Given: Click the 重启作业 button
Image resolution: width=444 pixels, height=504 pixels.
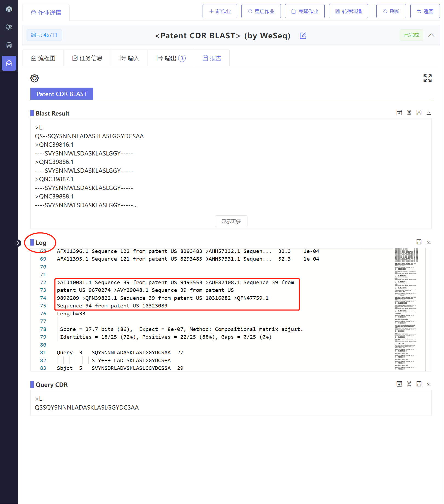Looking at the screenshot, I should 261,11.
